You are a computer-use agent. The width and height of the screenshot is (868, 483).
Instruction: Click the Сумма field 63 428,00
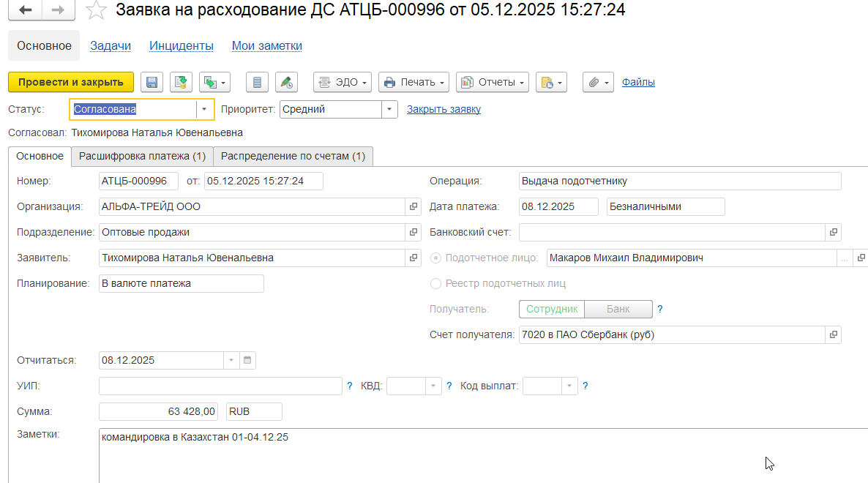coord(158,411)
